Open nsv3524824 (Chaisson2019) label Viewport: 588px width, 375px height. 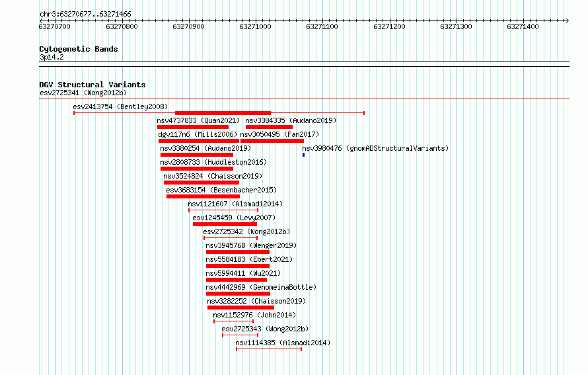(x=213, y=176)
